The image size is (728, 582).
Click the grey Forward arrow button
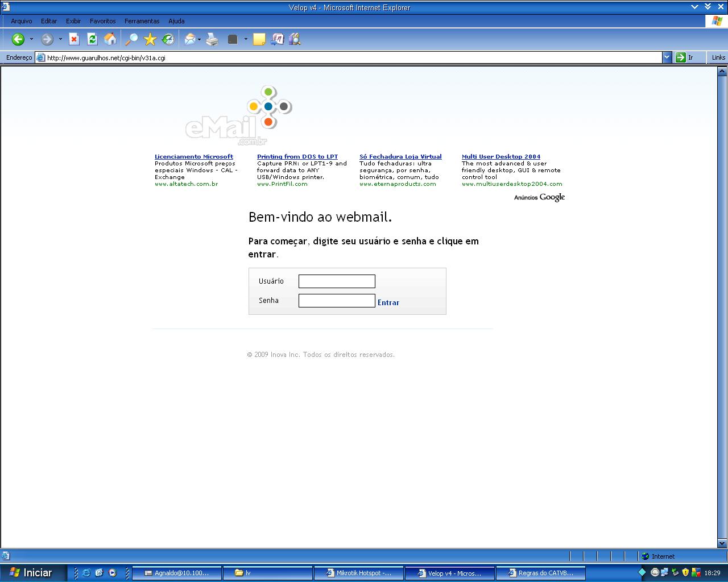point(47,39)
